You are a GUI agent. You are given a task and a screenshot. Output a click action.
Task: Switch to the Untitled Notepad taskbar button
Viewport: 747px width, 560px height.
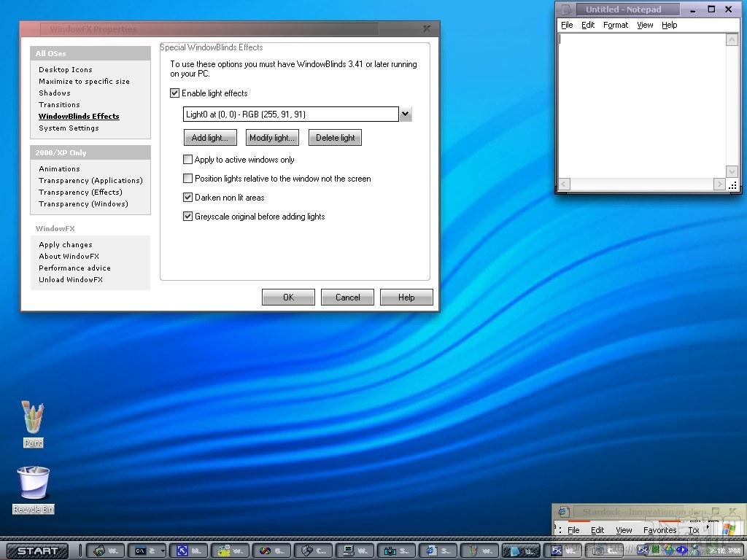(521, 551)
